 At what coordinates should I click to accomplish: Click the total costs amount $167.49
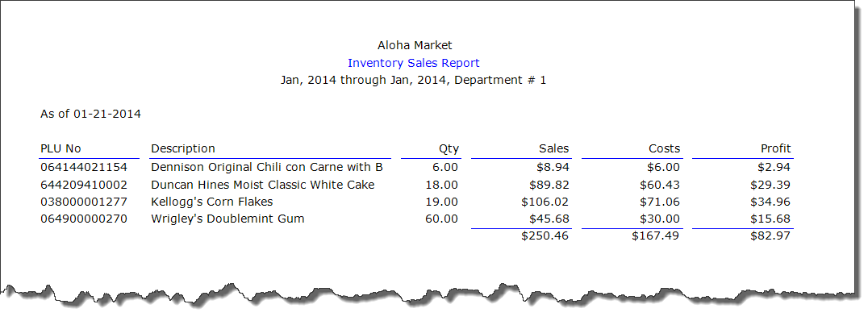pyautogui.click(x=655, y=236)
